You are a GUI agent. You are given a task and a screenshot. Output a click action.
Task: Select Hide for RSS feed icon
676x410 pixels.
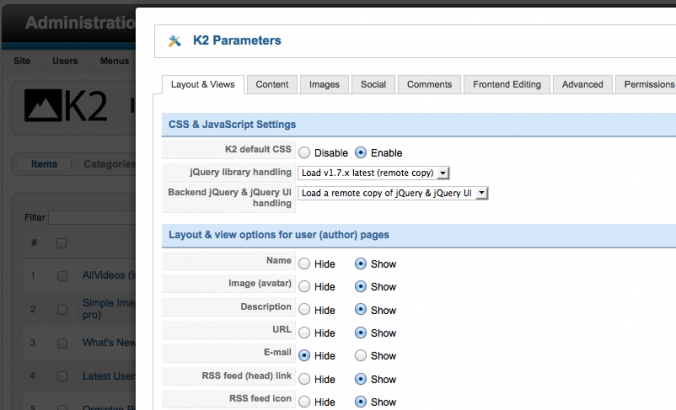pyautogui.click(x=304, y=402)
